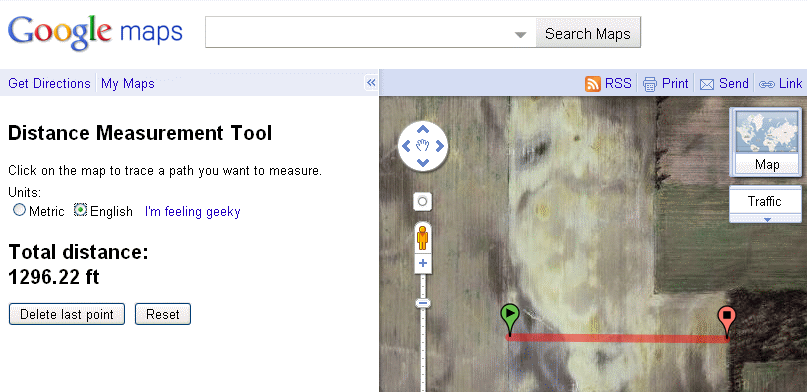Screen dimensions: 807x392
Task: Pan the map left with the arrow control
Action: click(406, 147)
